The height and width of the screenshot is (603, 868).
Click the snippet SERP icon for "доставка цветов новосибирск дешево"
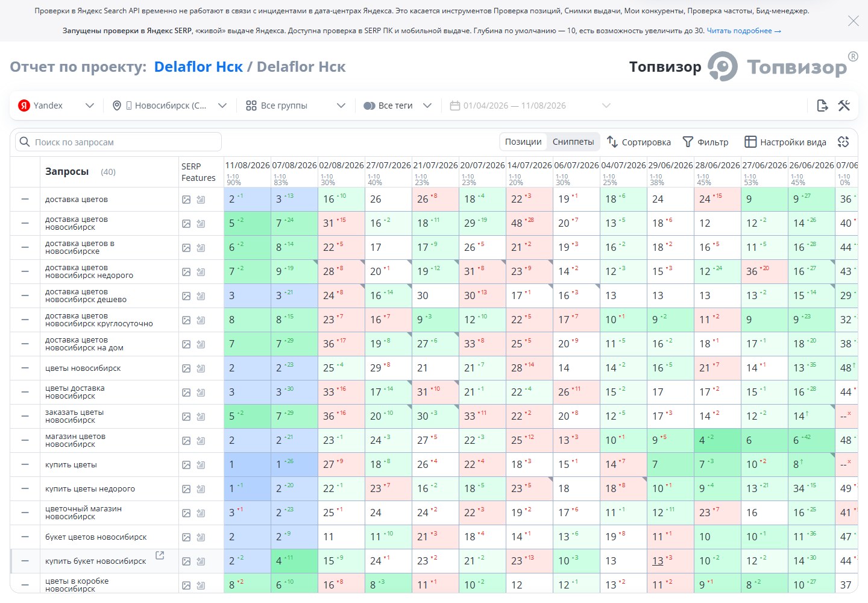[x=201, y=296]
